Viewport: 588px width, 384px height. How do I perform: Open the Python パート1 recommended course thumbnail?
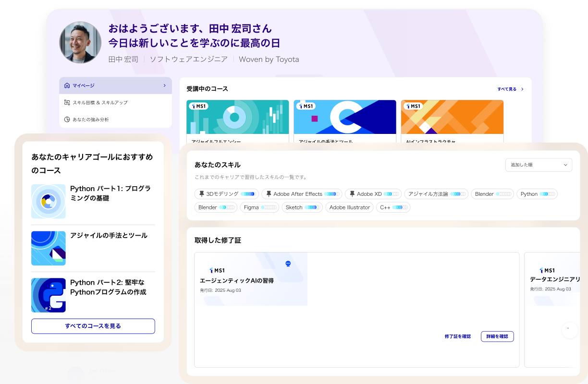click(49, 202)
